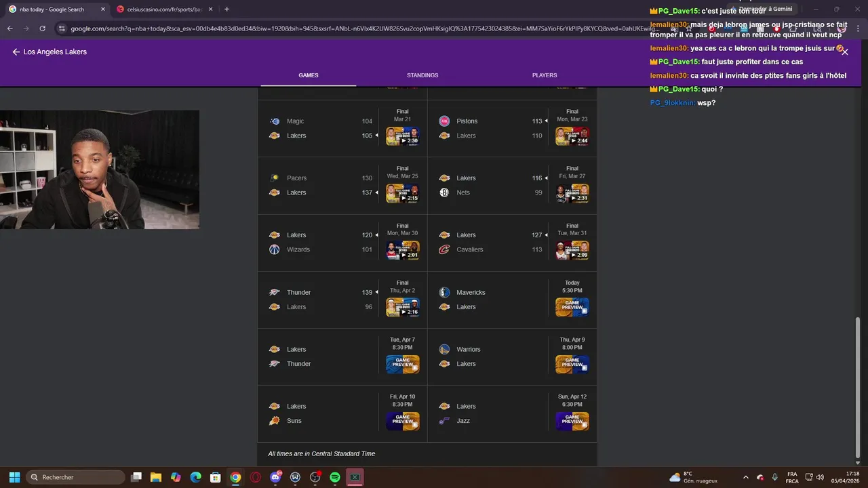Click the "All times are in Central Standard Time" note
868x488 pixels.
click(x=321, y=453)
